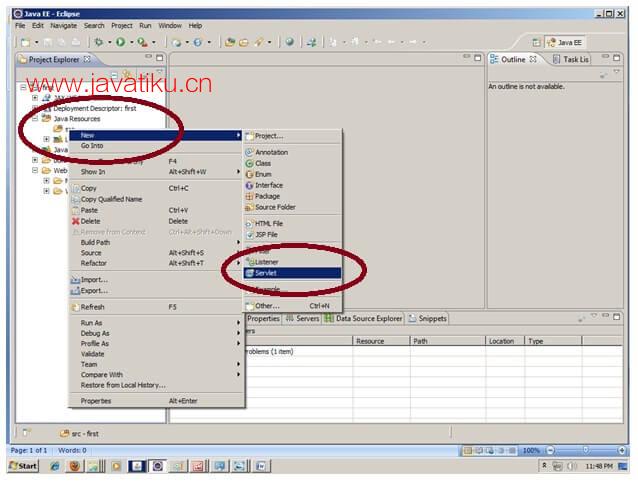This screenshot has width=638, height=482.
Task: Open the Debug toolbar icon
Action: click(x=98, y=42)
